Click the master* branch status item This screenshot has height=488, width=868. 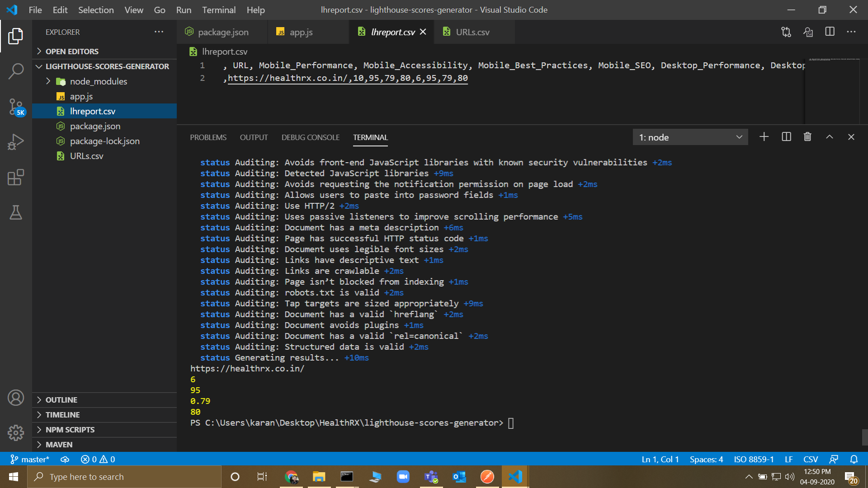(x=30, y=459)
